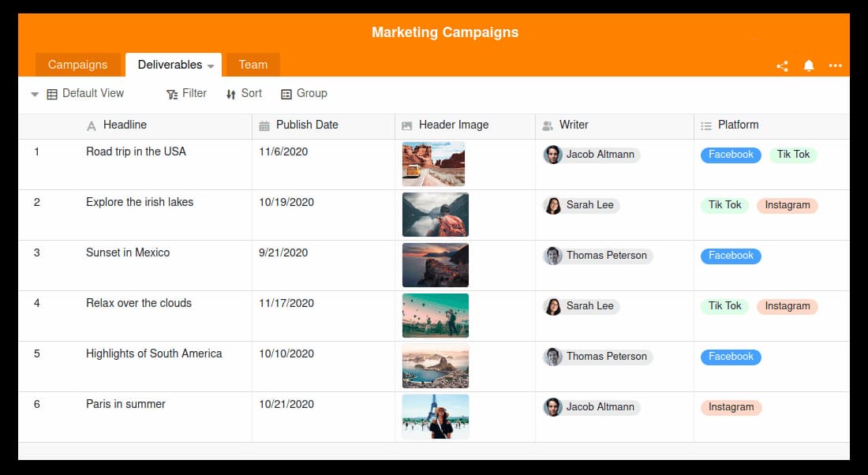Click the green Tik Tok tag in row 2

(724, 205)
